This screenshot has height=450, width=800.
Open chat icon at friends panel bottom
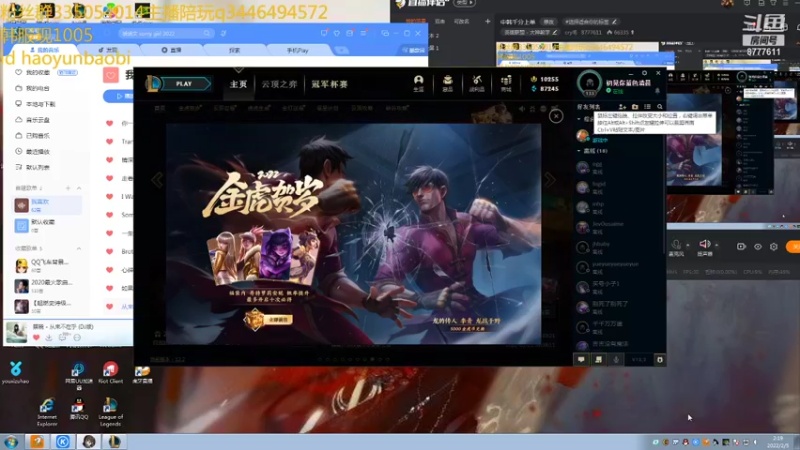(x=581, y=360)
